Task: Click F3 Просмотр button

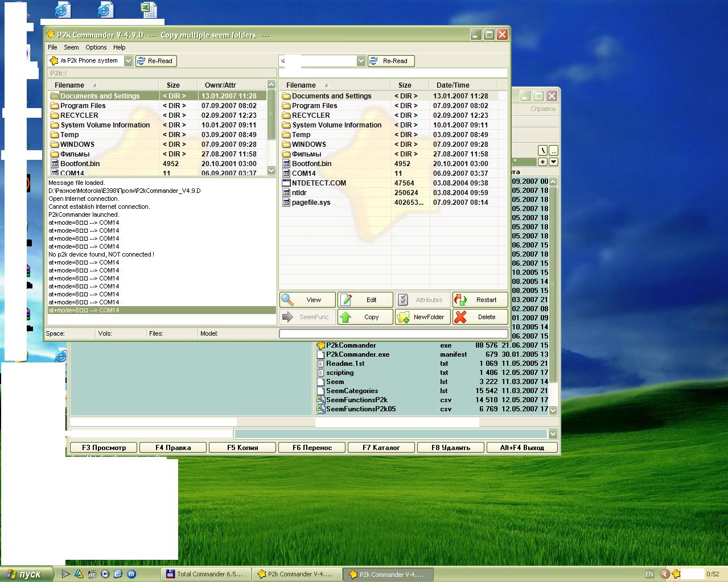Action: click(104, 448)
